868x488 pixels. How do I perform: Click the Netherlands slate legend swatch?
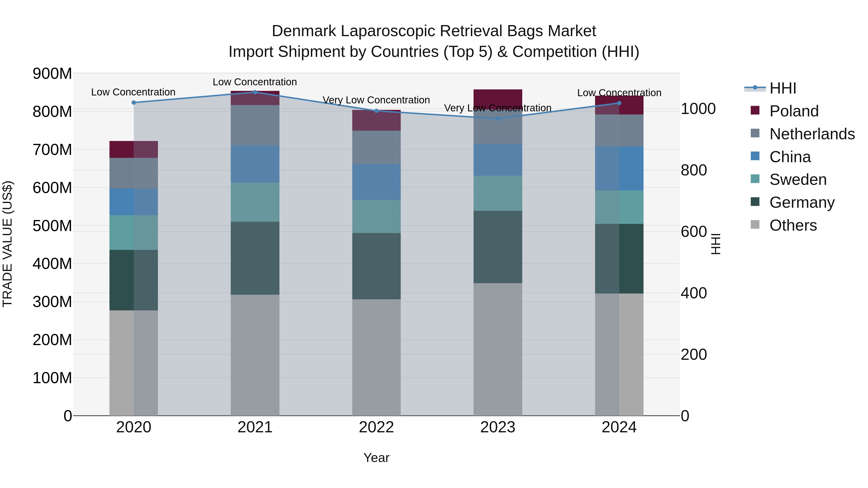[x=755, y=133]
